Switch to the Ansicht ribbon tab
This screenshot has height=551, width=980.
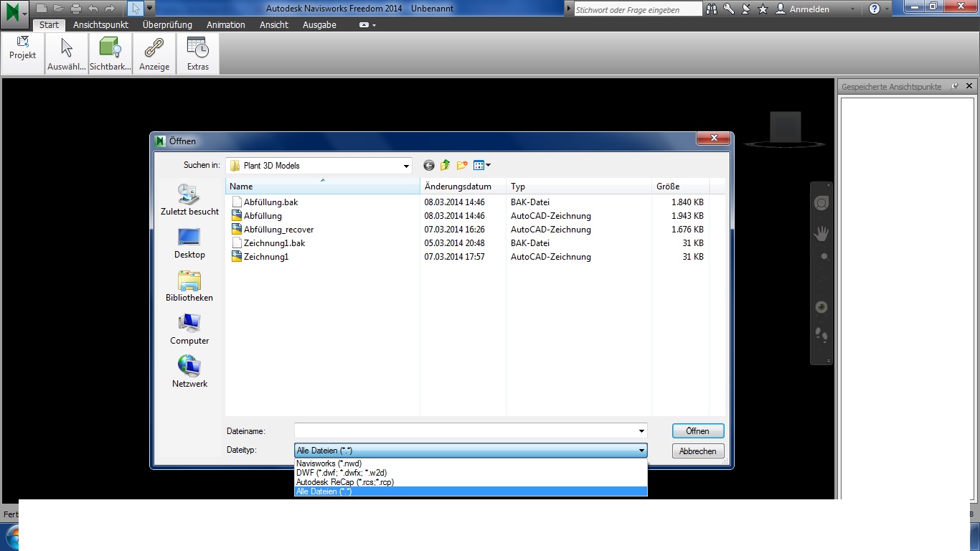click(x=274, y=24)
